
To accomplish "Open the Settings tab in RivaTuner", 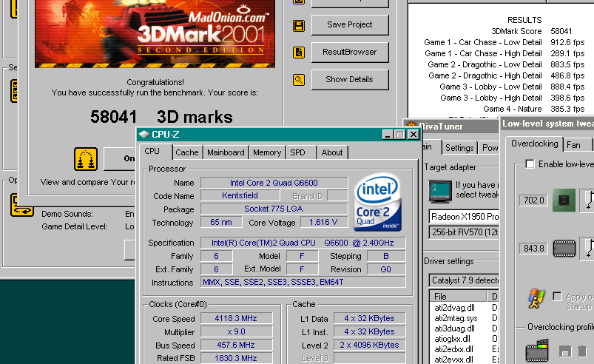I will [459, 148].
